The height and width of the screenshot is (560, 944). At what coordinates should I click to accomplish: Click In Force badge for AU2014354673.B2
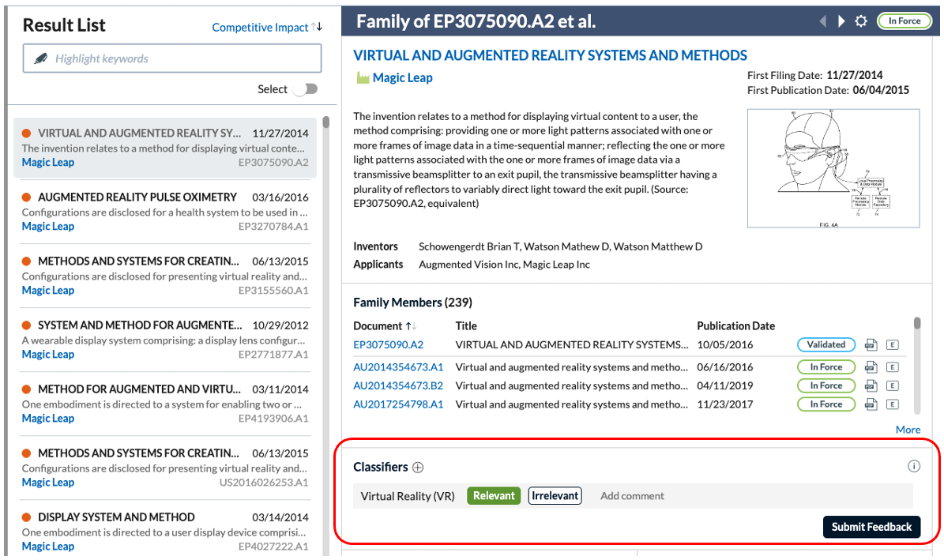[826, 386]
